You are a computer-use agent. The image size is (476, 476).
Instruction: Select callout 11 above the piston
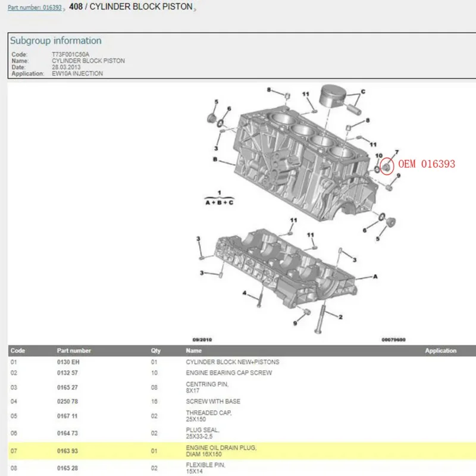click(305, 93)
